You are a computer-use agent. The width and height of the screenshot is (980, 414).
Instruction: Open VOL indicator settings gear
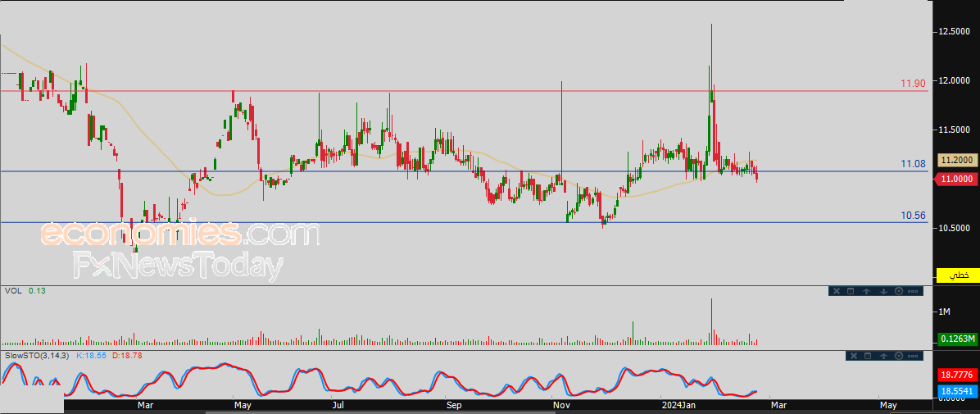[899, 291]
